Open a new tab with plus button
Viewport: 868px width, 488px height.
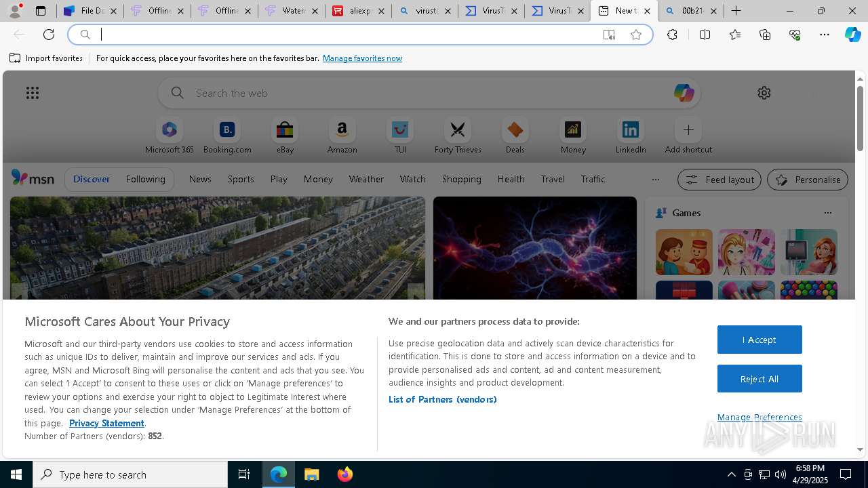tap(736, 11)
